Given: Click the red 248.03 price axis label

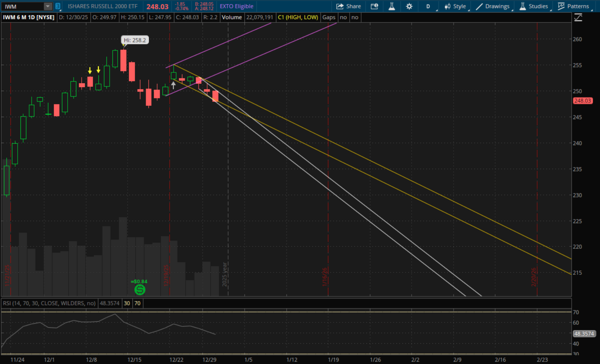Looking at the screenshot, I should click(582, 101).
